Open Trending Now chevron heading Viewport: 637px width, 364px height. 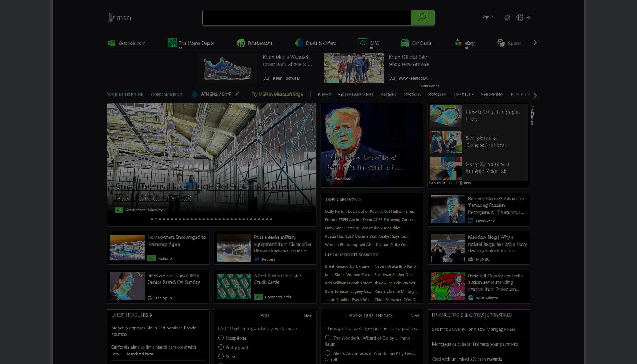pyautogui.click(x=343, y=199)
